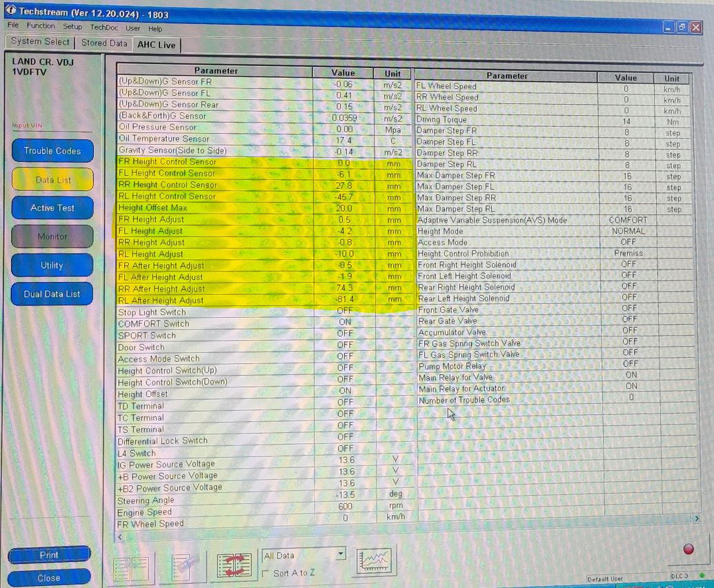This screenshot has height=588, width=714.
Task: Open the Help menu
Action: click(155, 29)
